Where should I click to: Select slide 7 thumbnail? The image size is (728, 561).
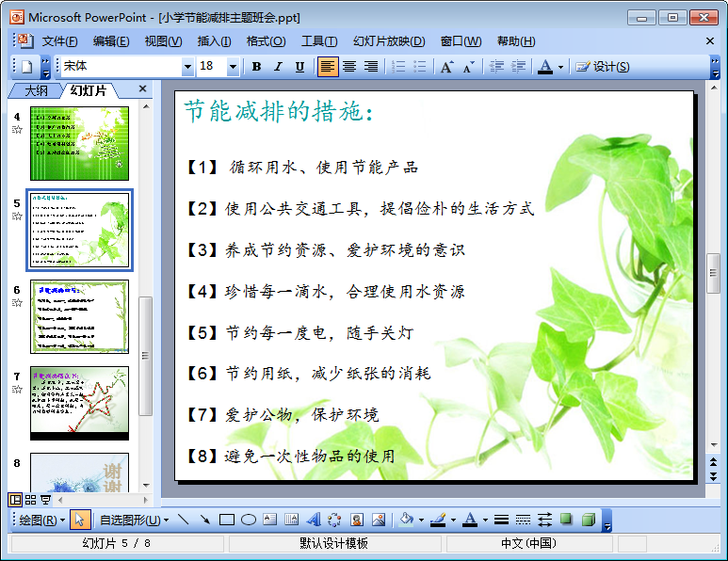click(x=79, y=403)
